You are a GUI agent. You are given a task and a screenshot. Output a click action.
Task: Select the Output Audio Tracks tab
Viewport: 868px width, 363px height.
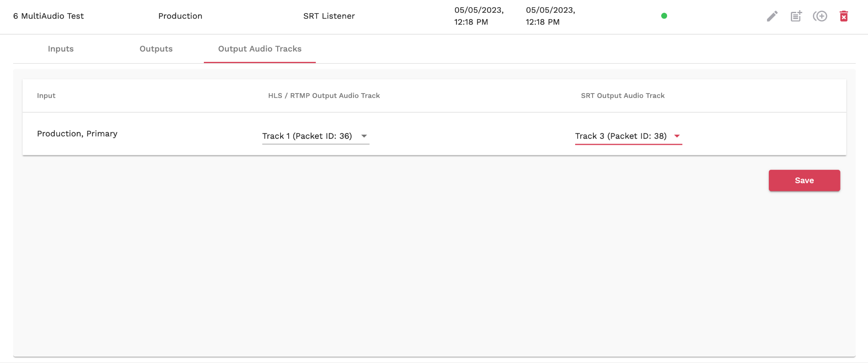[x=260, y=49]
